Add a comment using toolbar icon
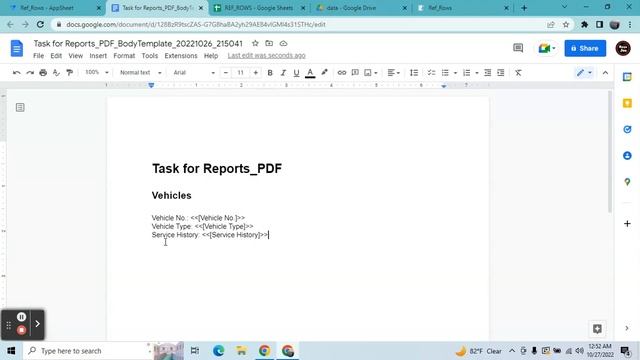 click(x=355, y=73)
